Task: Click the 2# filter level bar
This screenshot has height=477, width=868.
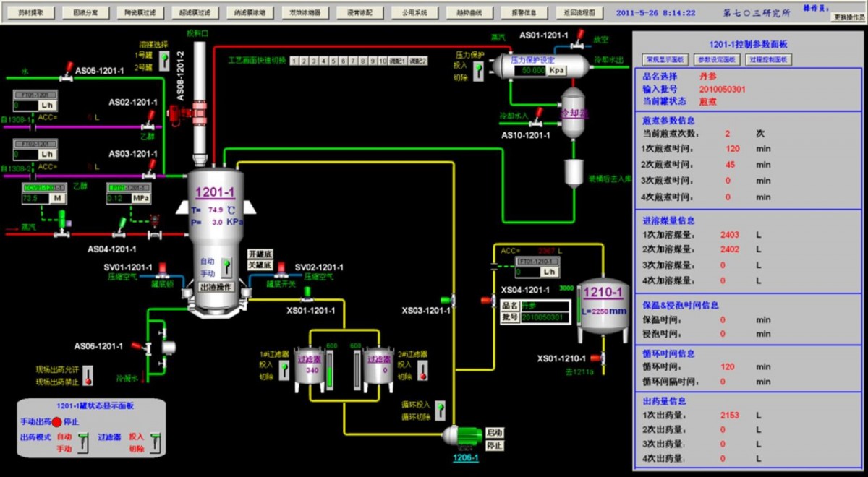Action: tap(356, 369)
